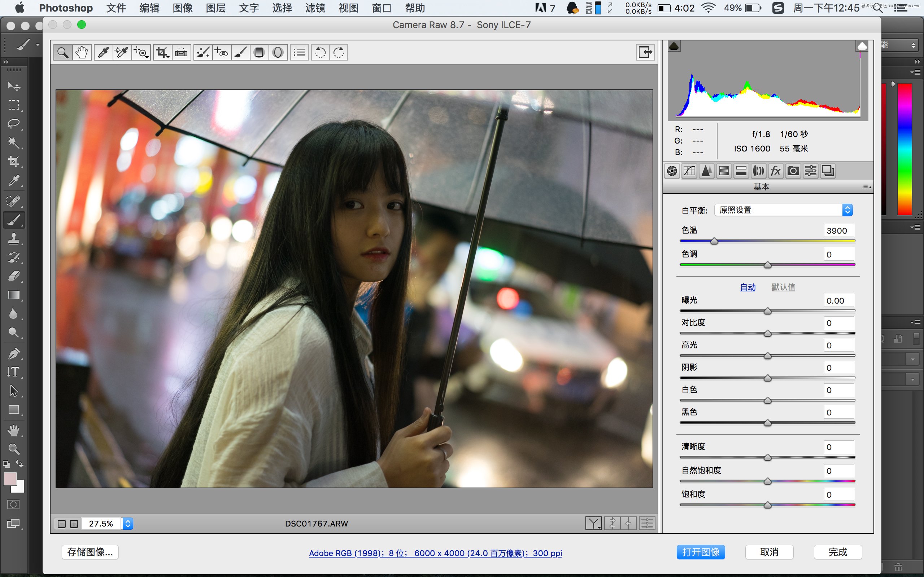This screenshot has height=577, width=924.
Task: Toggle shadow clipping warning in histogram
Action: [x=674, y=46]
